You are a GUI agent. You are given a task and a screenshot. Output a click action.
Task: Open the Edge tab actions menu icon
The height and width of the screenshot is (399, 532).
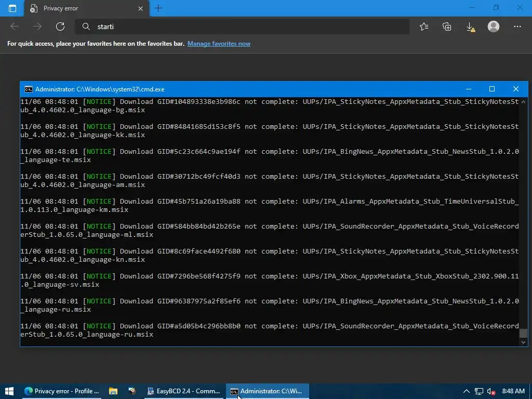click(12, 8)
